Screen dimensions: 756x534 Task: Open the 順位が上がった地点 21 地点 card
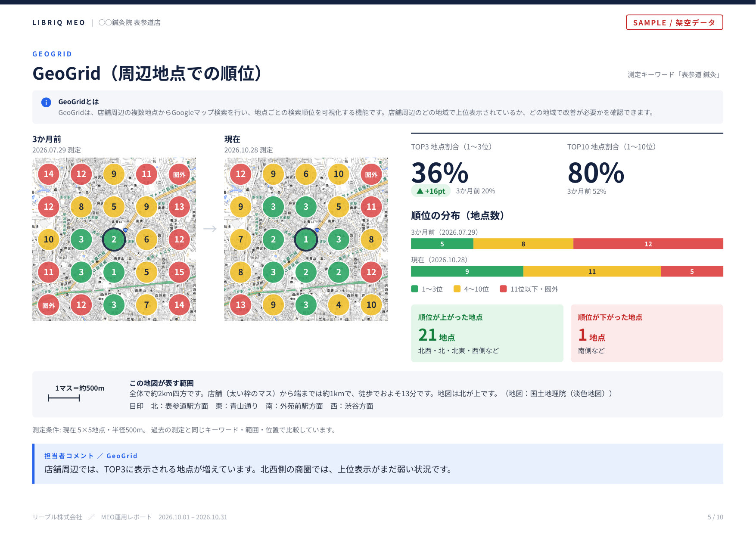point(487,333)
